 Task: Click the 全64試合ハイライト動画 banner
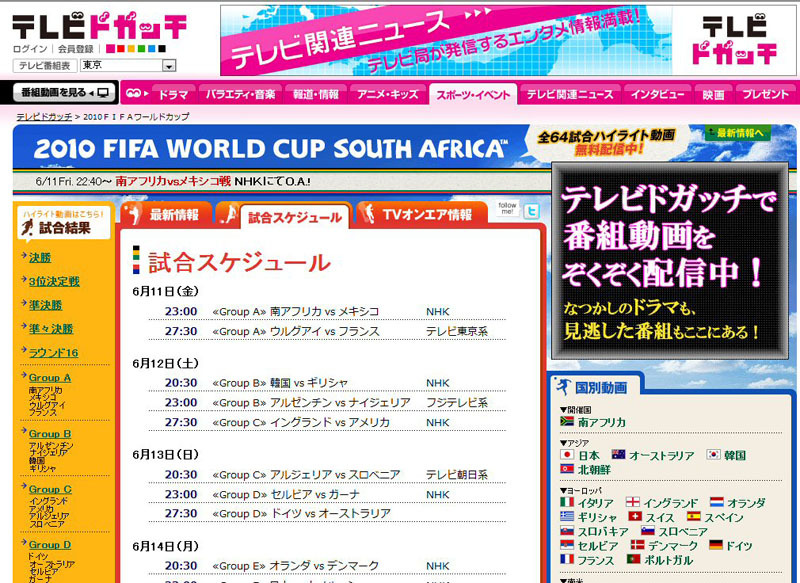pyautogui.click(x=606, y=141)
